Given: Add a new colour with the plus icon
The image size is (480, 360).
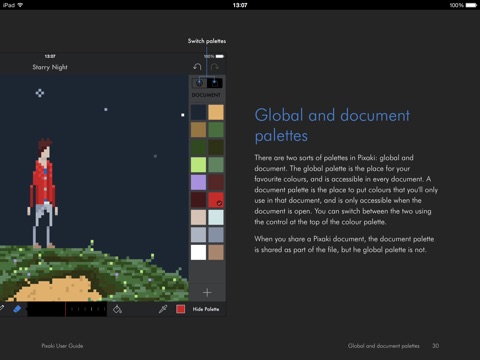Looking at the screenshot, I should pyautogui.click(x=207, y=293).
